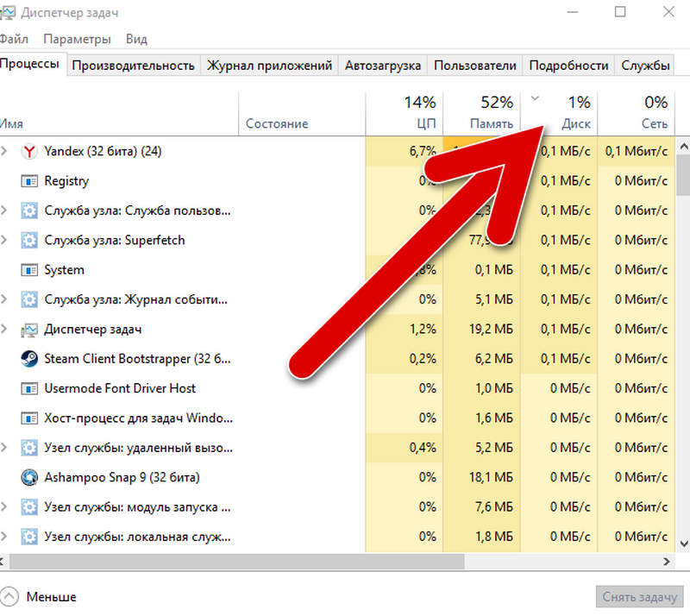
Task: Open the Пользователи tab
Action: [475, 66]
